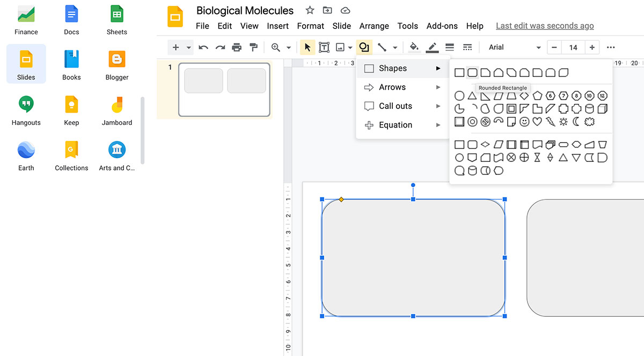Image resolution: width=644 pixels, height=356 pixels.
Task: Select the cursor Select tool
Action: (x=307, y=47)
